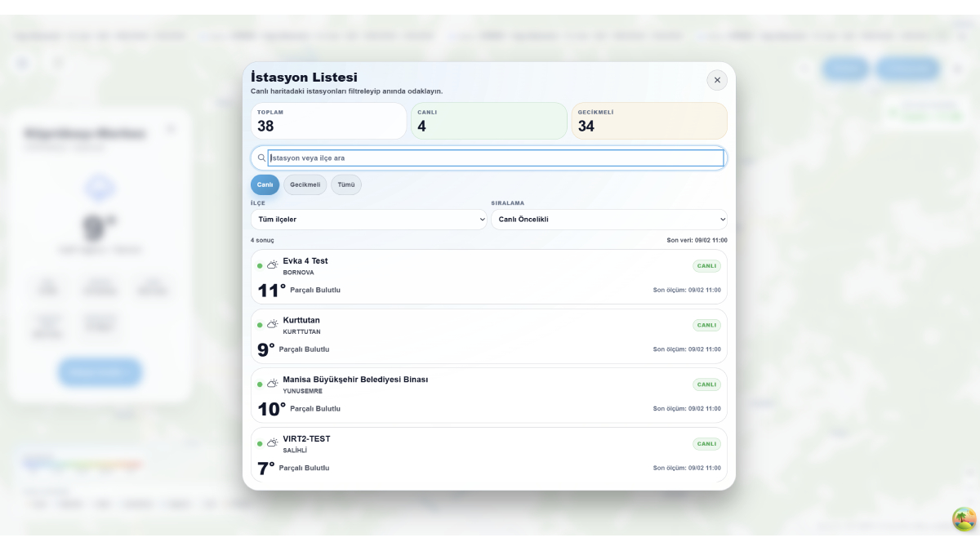Switch filter to Gecikmeli stations
The height and width of the screenshot is (551, 980).
click(x=305, y=184)
